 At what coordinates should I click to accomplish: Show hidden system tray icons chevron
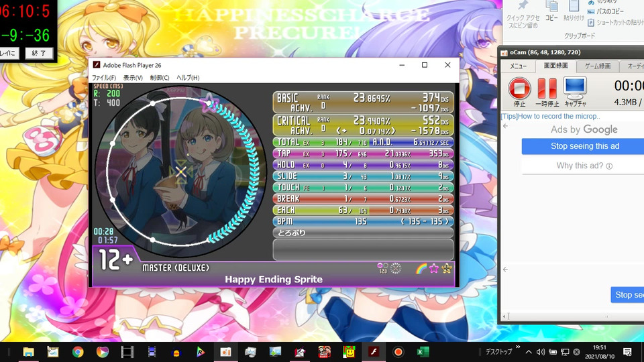(529, 352)
